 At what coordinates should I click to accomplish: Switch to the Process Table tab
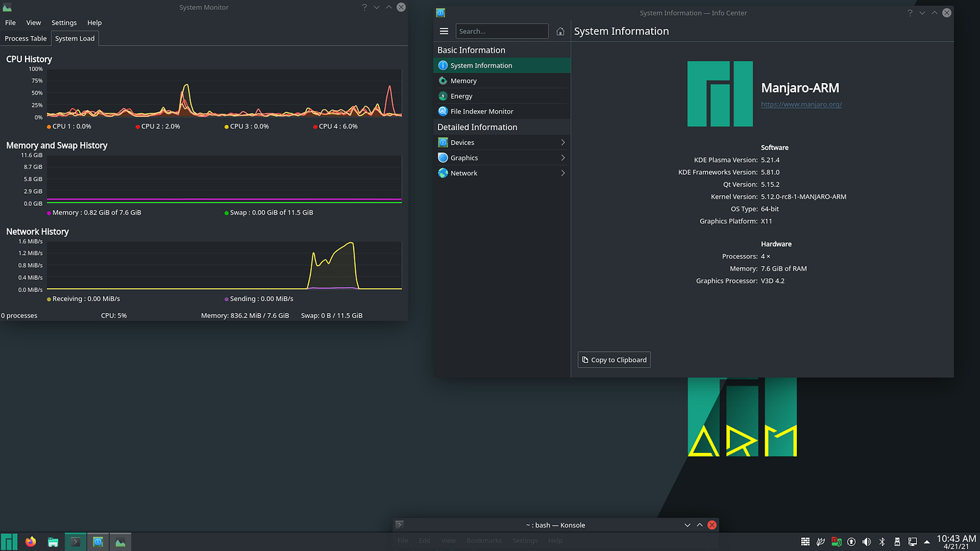tap(26, 38)
